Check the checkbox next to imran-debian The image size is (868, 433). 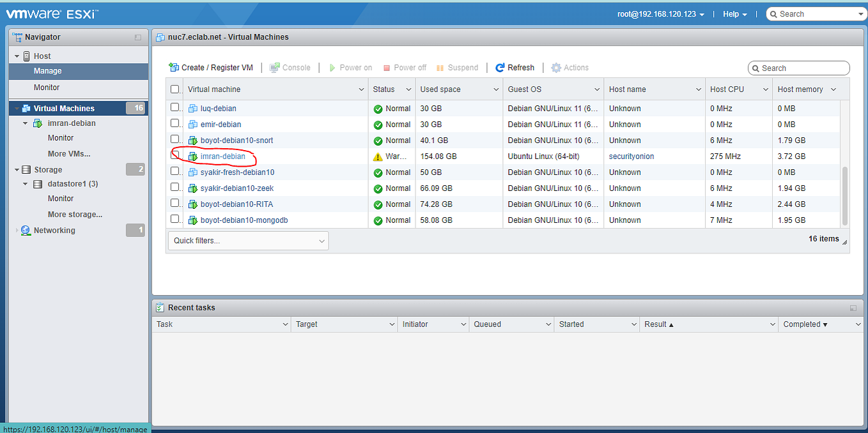(x=174, y=156)
